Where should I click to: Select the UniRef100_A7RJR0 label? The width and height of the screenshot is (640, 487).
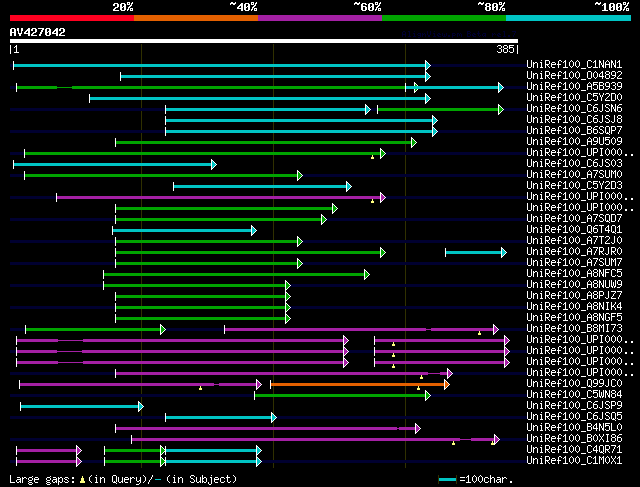tap(574, 252)
